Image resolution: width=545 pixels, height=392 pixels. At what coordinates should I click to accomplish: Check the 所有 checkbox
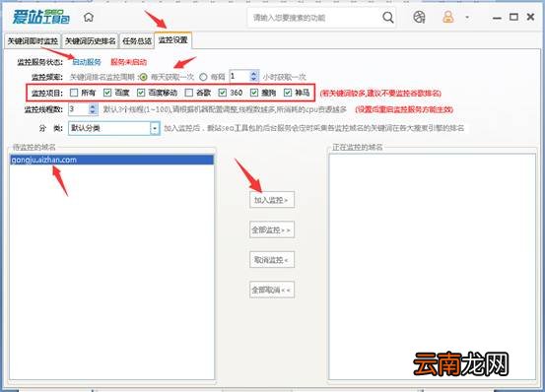(x=74, y=93)
